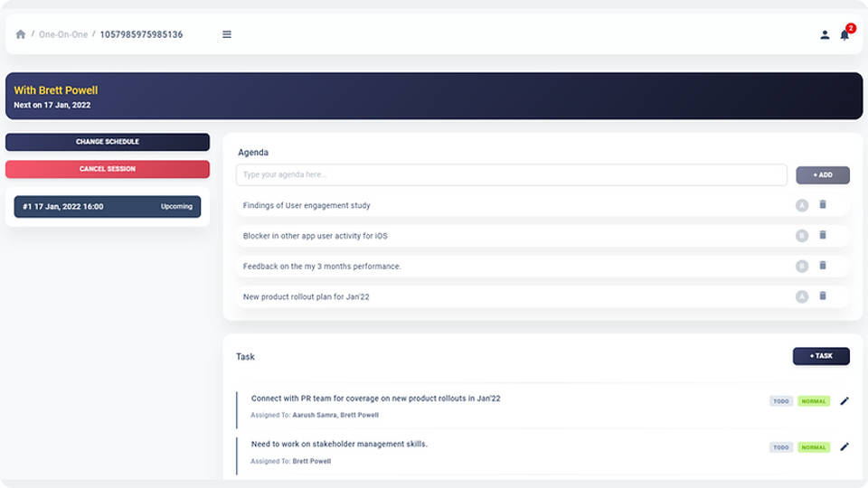Click TODO tag on 'stakeholder management' task
Screen dimensions: 868x488
pyautogui.click(x=781, y=447)
